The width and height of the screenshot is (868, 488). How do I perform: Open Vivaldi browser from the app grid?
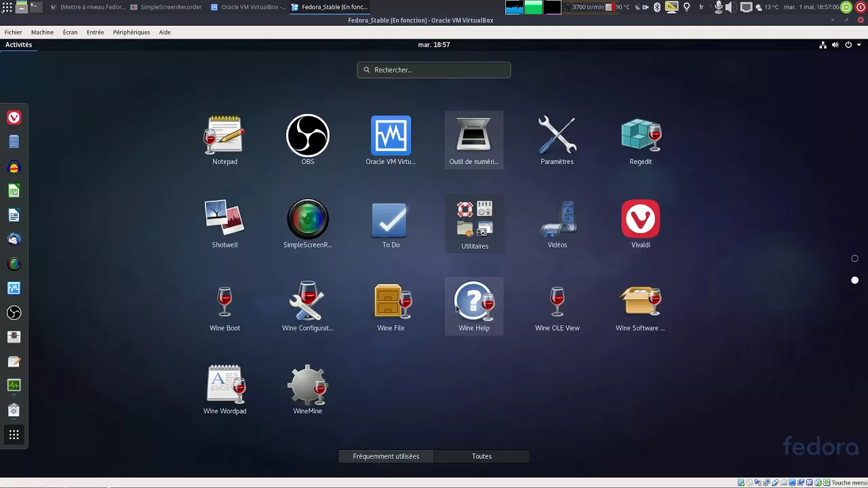pyautogui.click(x=640, y=224)
